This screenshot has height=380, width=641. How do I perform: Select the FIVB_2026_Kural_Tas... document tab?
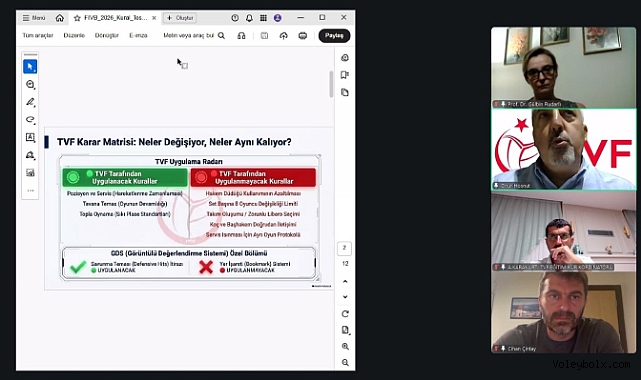pyautogui.click(x=115, y=18)
